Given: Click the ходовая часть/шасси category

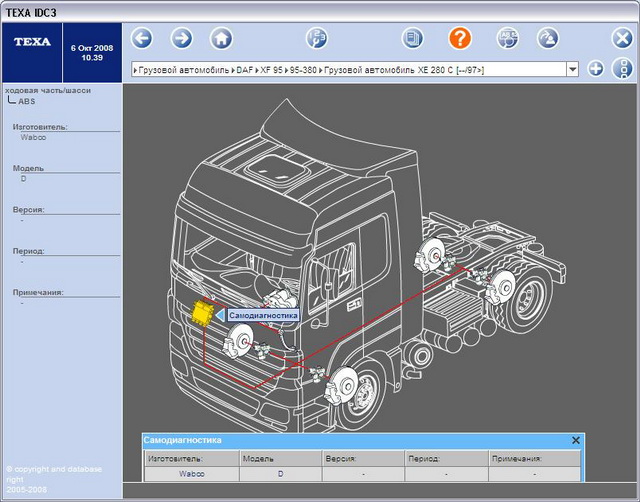Looking at the screenshot, I should pyautogui.click(x=48, y=91).
